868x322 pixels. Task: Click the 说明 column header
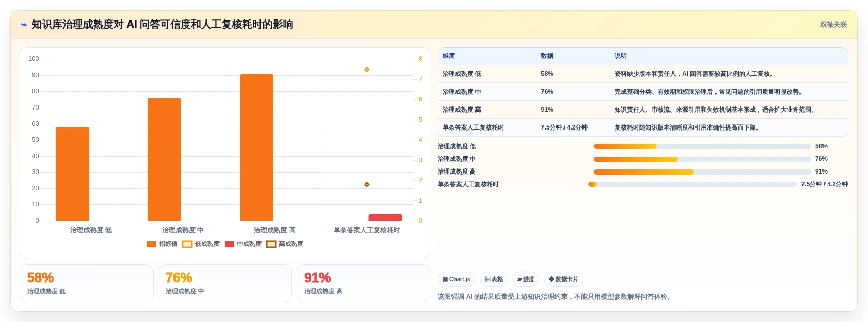coord(621,56)
